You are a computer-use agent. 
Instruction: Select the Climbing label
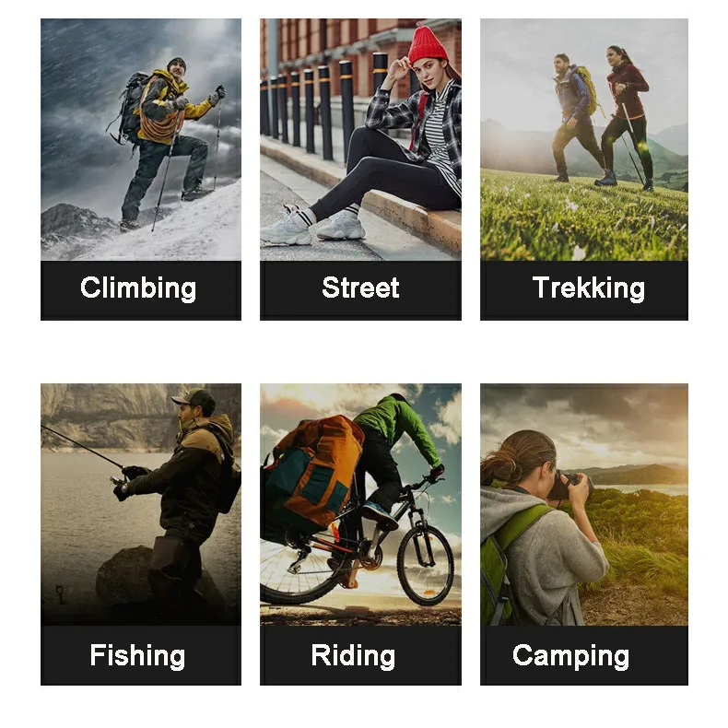point(138,288)
